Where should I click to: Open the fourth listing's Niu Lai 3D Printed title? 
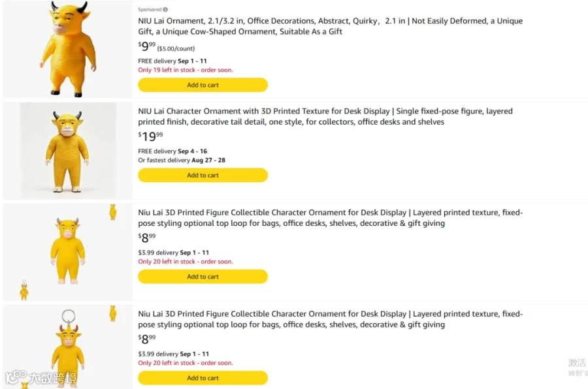point(330,319)
